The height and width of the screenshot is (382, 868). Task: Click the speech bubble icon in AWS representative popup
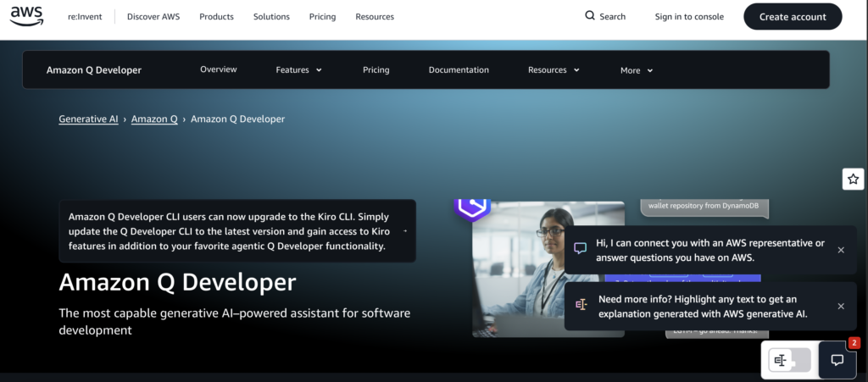point(581,249)
